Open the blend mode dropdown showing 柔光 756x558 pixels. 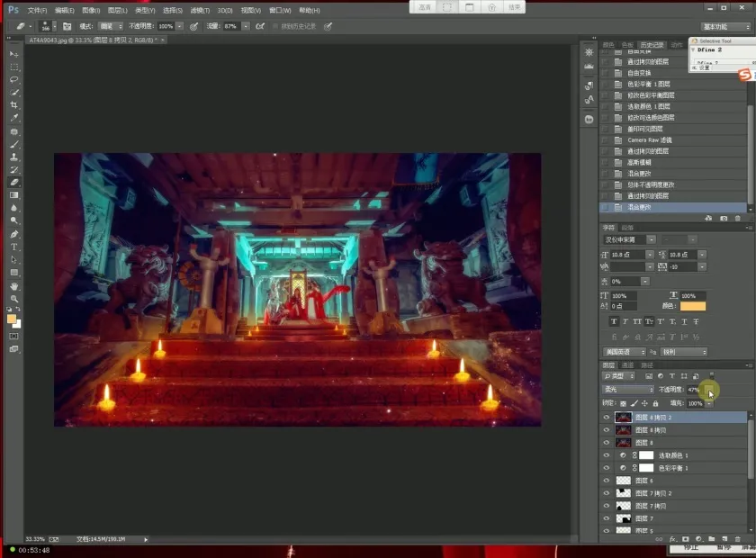pos(627,389)
